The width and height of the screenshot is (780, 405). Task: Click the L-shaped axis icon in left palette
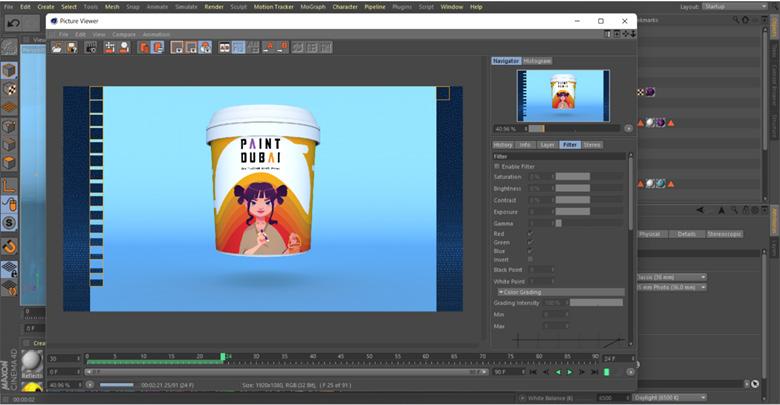click(x=9, y=186)
